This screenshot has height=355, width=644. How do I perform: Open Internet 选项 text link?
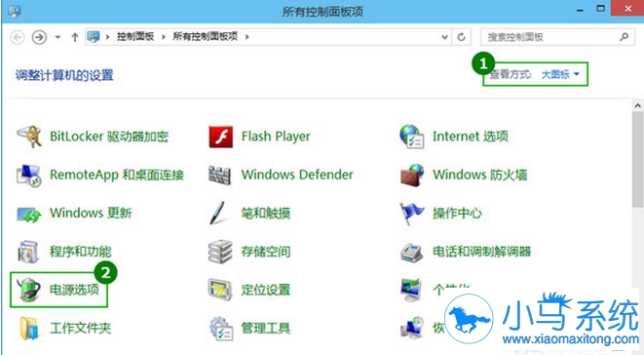tap(471, 137)
